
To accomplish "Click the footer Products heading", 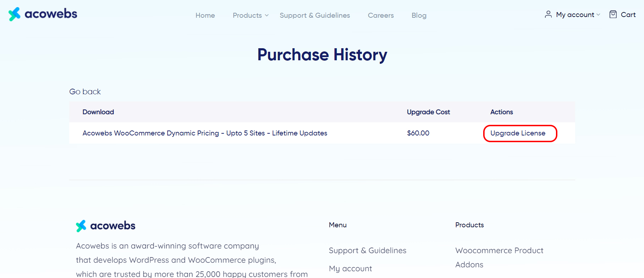I will (x=469, y=225).
